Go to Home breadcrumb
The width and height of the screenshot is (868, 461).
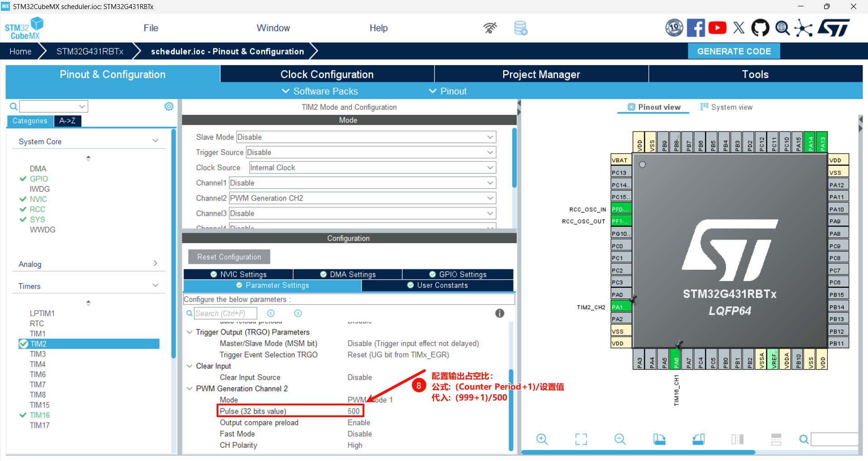(x=20, y=51)
